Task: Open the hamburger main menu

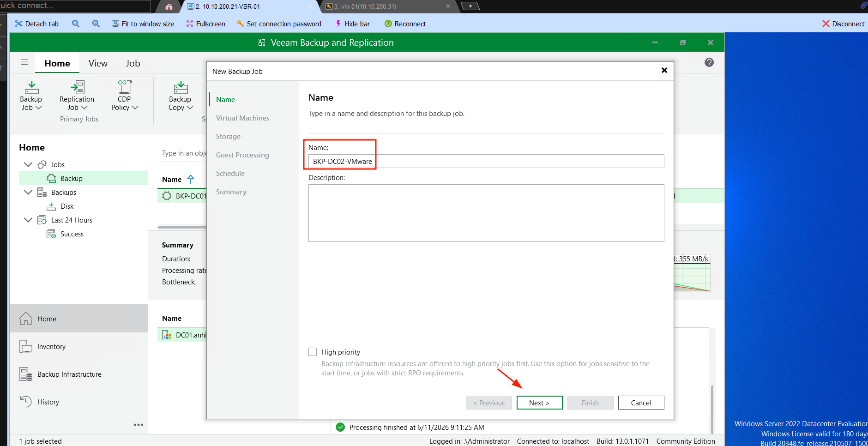Action: pos(24,62)
